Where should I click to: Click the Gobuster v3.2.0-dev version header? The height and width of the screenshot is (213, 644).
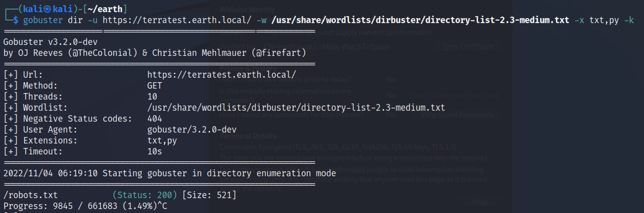50,42
